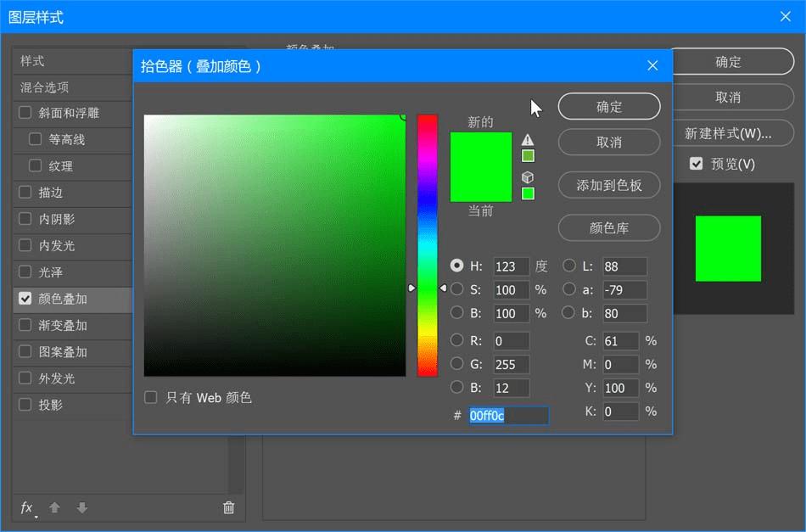Open 颜色库 color libraries
806x532 pixels.
(609, 227)
